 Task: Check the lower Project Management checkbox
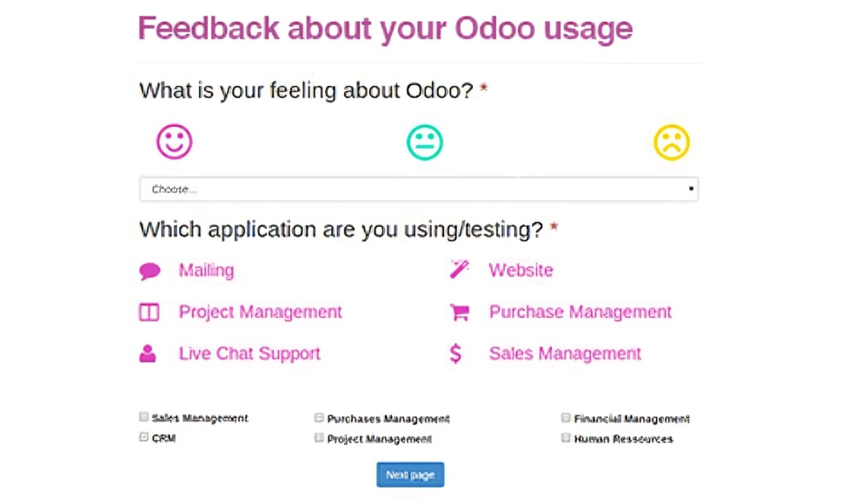coord(319,438)
